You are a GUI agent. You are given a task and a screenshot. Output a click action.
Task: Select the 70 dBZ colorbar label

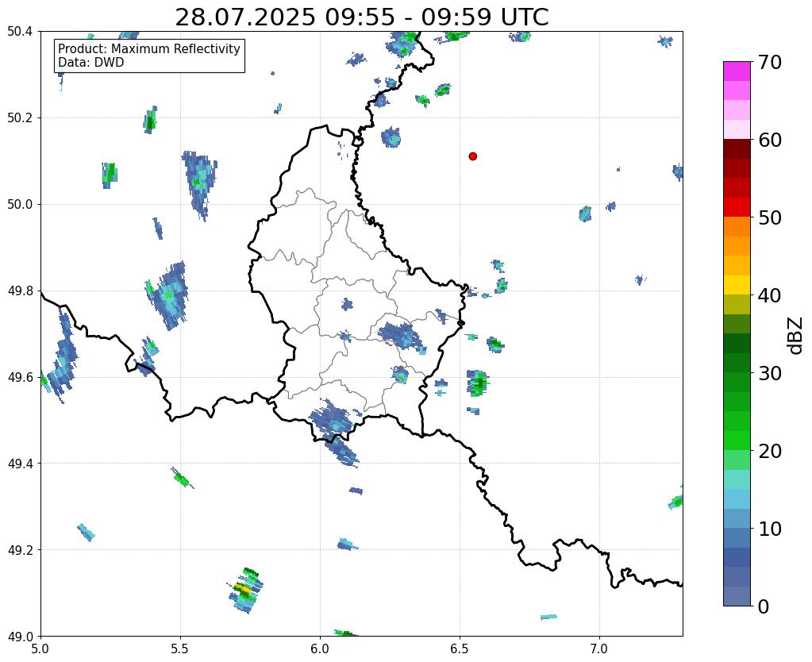(770, 62)
